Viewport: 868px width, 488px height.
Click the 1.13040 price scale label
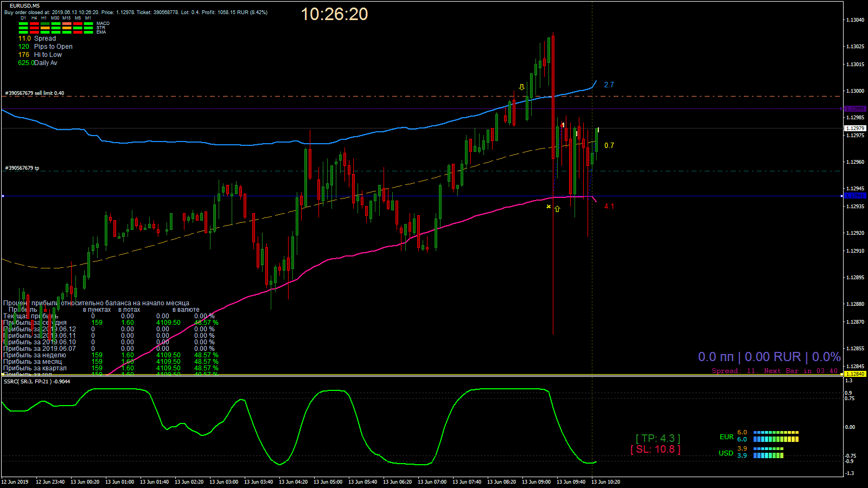(x=856, y=20)
